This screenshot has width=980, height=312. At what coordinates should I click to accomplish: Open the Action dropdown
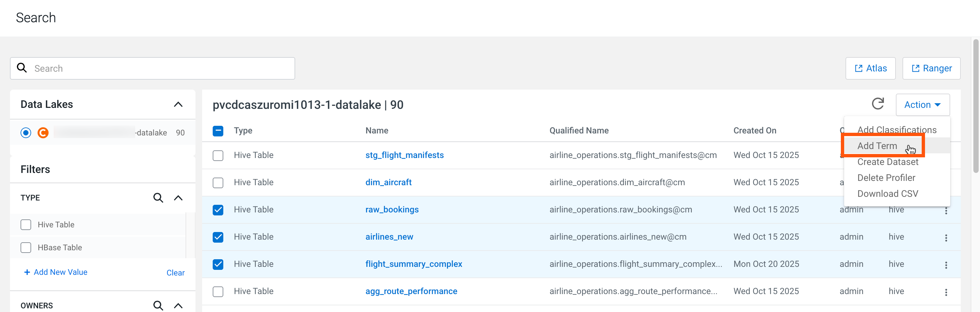(922, 105)
